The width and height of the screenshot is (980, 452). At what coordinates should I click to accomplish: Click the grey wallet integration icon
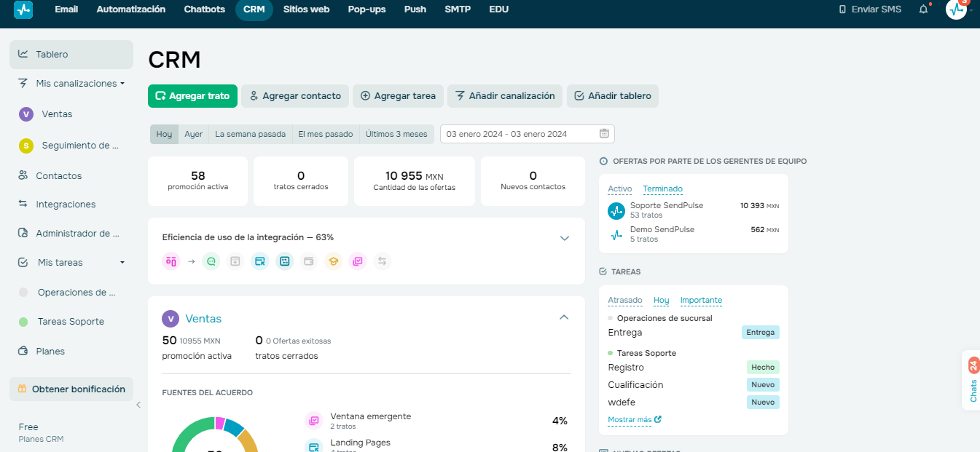click(309, 261)
